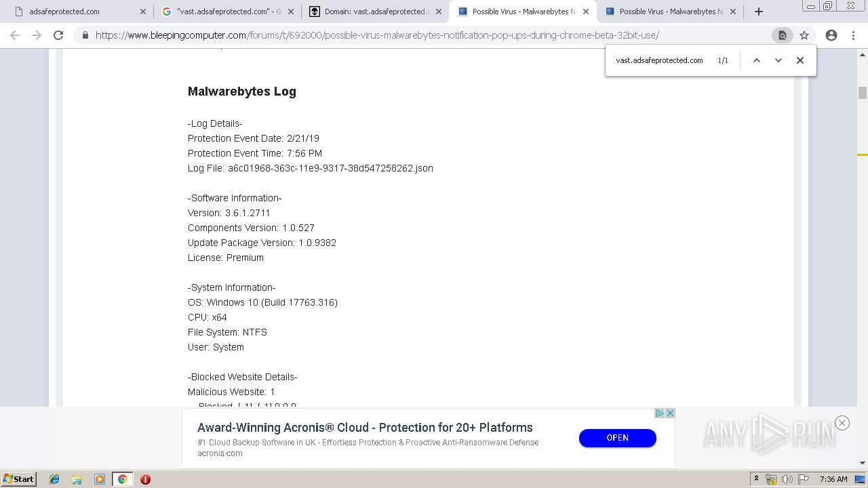Reload the current page
Screen dimensions: 868x488
coord(58,35)
